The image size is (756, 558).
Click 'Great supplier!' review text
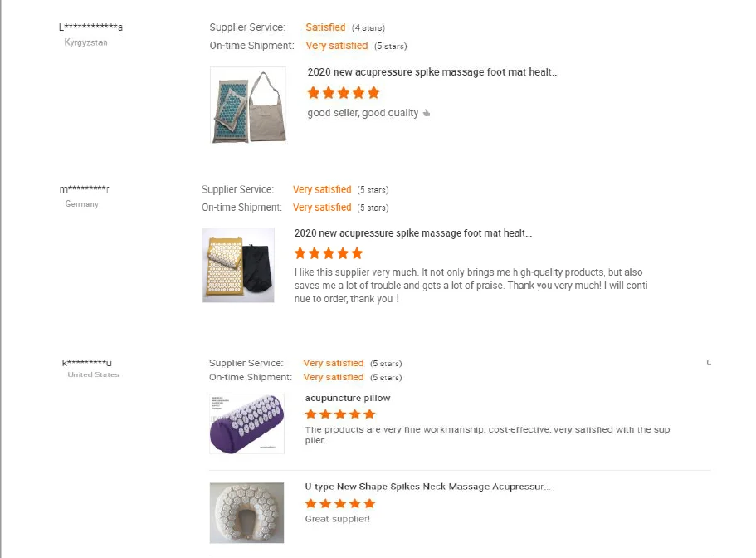338,520
